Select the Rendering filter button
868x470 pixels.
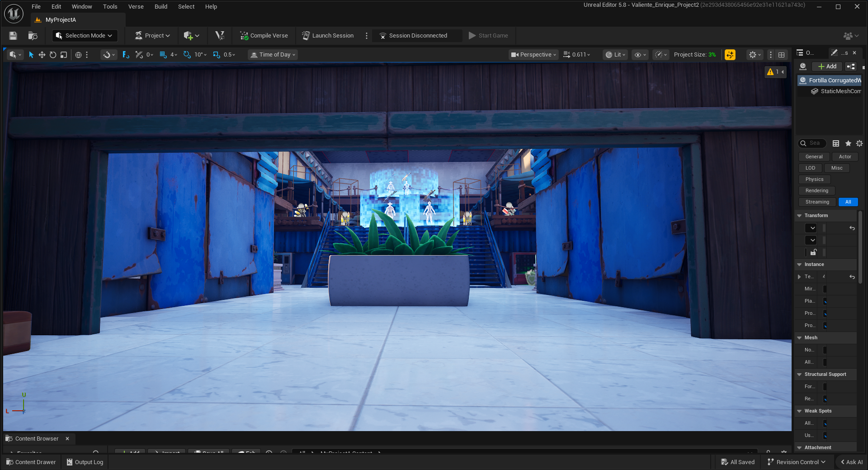pyautogui.click(x=816, y=191)
